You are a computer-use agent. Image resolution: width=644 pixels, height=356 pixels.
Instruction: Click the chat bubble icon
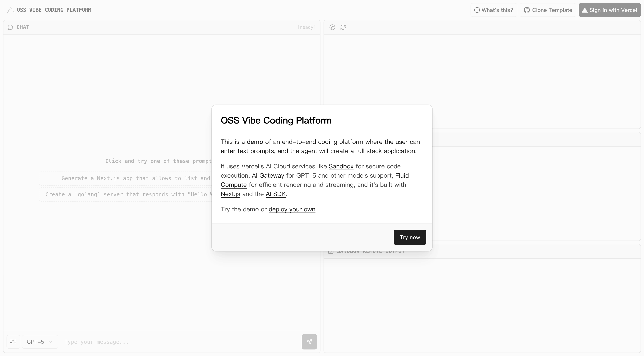click(x=10, y=27)
